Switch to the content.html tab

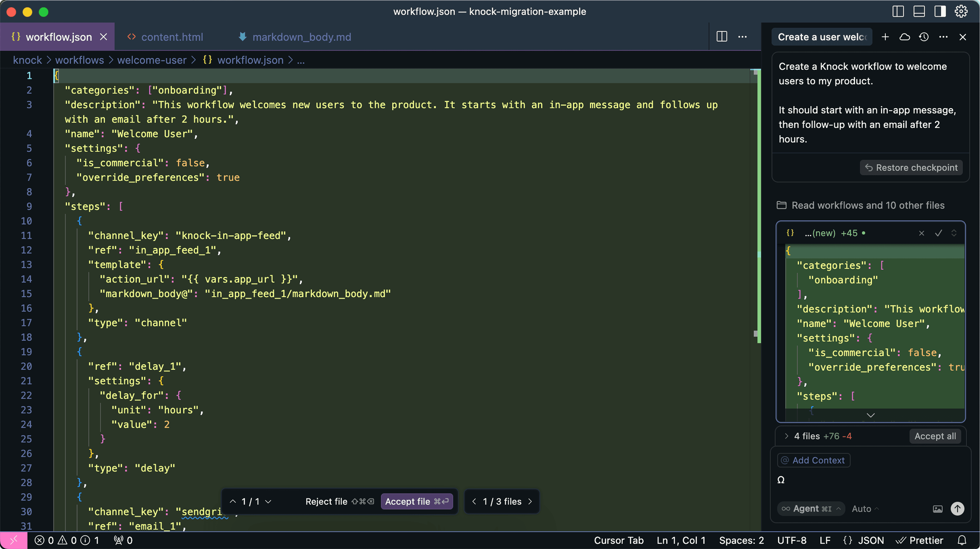tap(171, 37)
